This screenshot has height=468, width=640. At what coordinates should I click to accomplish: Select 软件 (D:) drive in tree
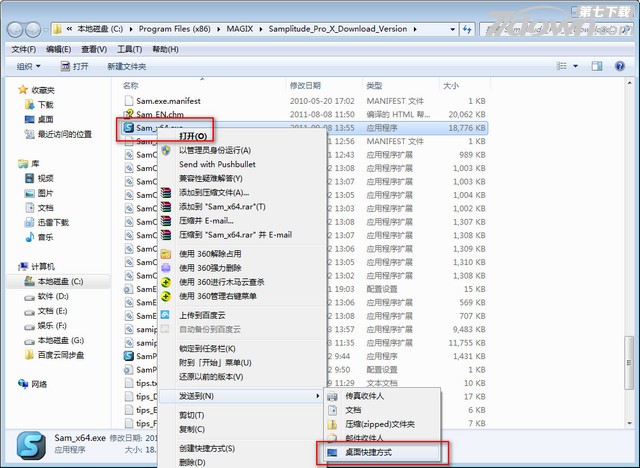[47, 296]
